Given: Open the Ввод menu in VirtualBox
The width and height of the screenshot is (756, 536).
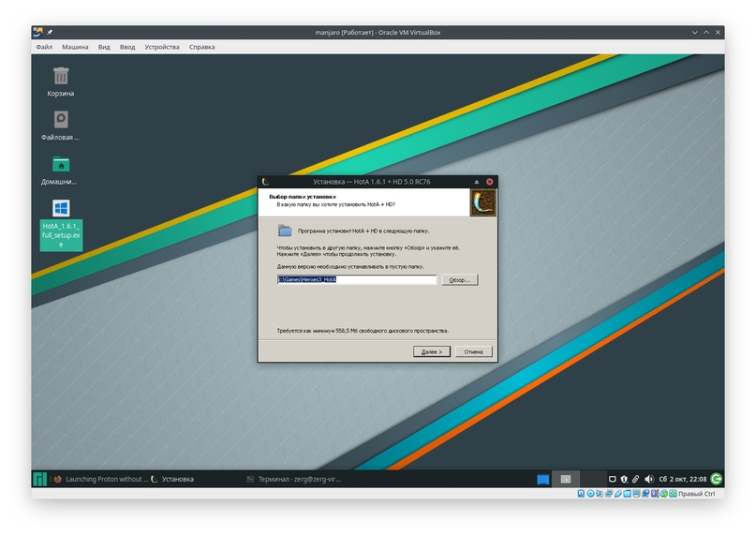Looking at the screenshot, I should 127,47.
